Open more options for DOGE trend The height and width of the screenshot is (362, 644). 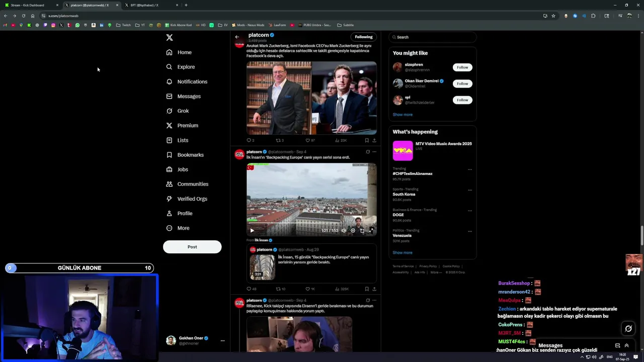coord(470,211)
